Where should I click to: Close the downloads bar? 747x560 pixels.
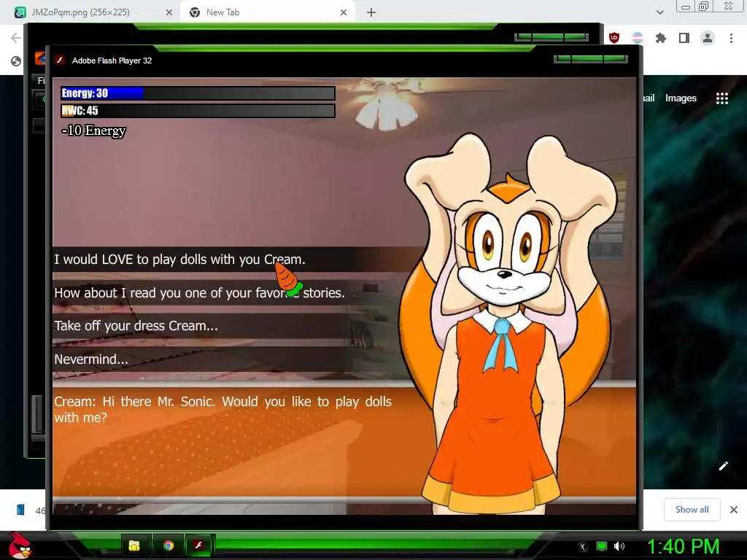(x=734, y=510)
